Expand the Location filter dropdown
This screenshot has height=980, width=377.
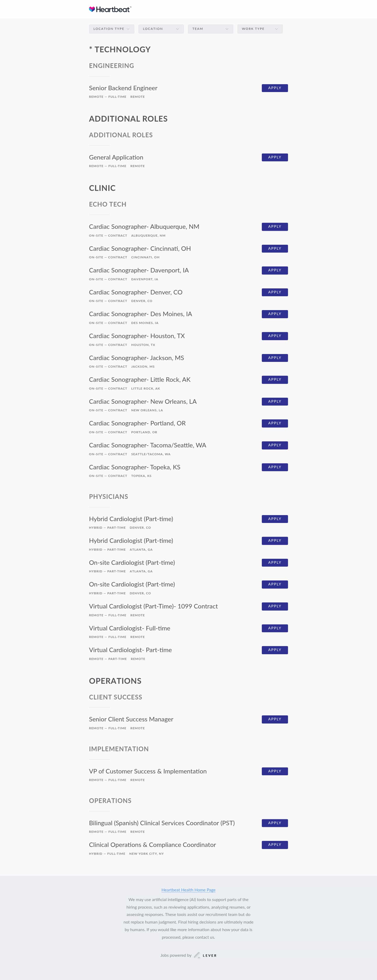coord(161,29)
